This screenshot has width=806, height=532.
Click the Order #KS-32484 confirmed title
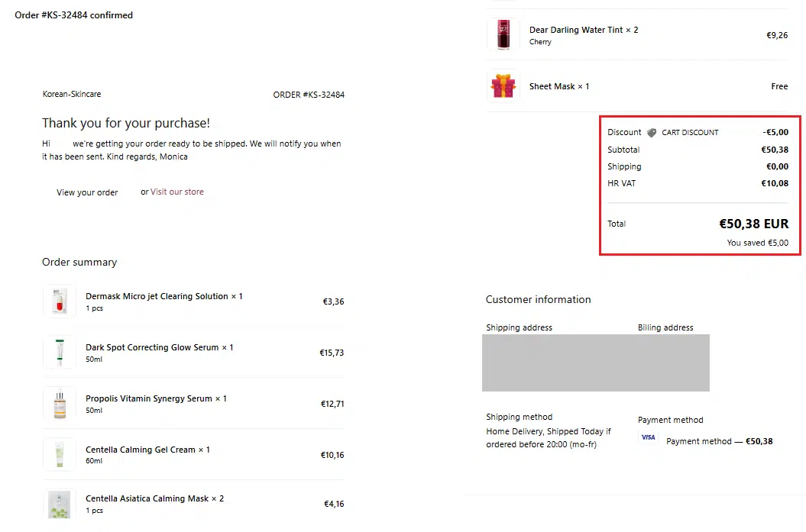73,15
